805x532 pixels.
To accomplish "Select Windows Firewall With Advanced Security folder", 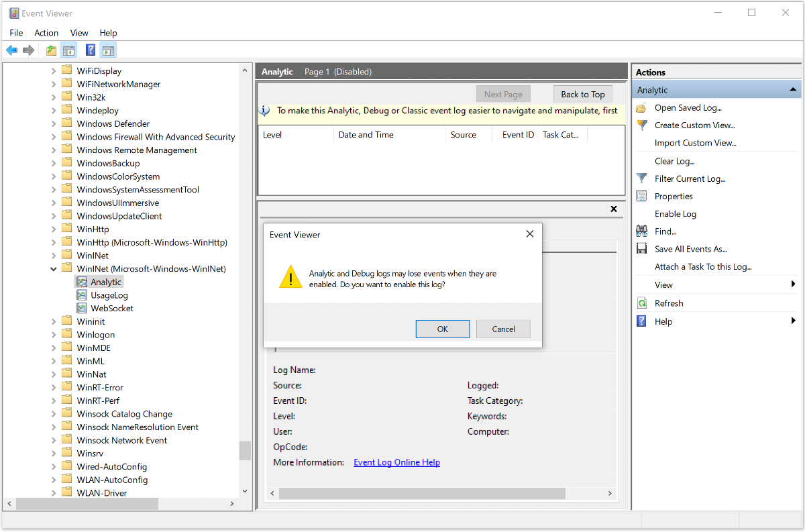I will click(156, 137).
